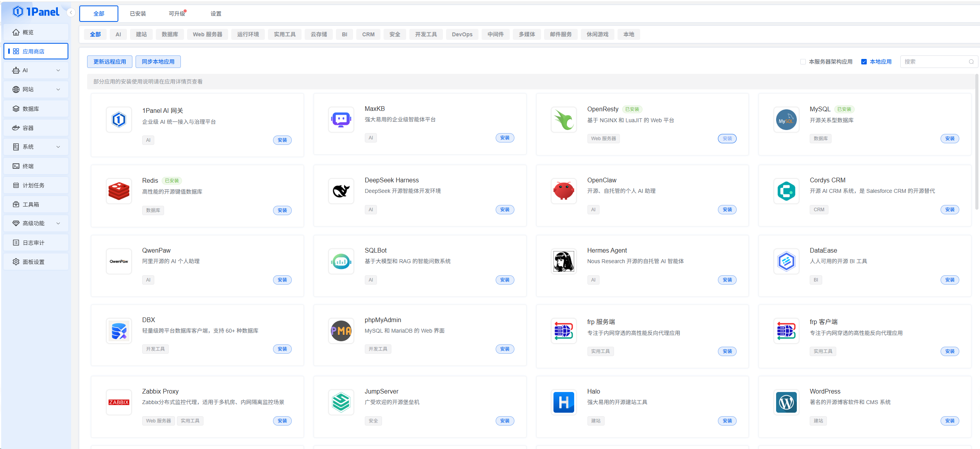The width and height of the screenshot is (980, 449).
Task: Uncheck the 本地应用 checkbox
Action: pos(864,62)
